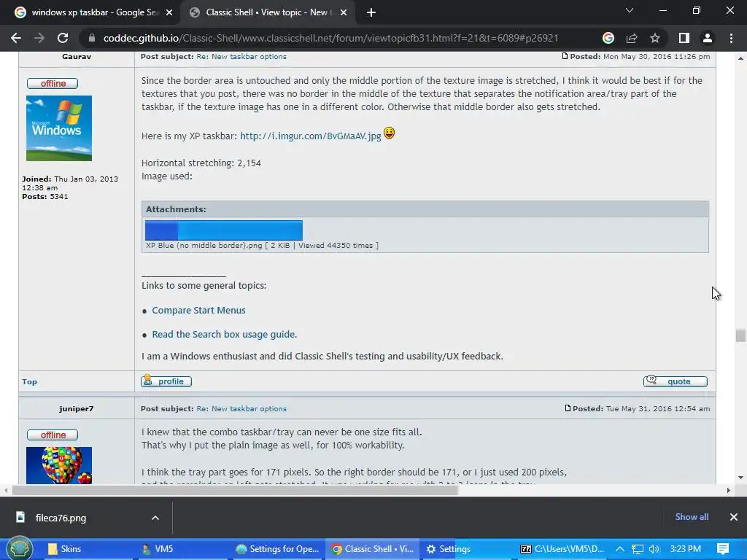Click the juniper7 username text
This screenshot has height=560, width=747.
coord(76,409)
